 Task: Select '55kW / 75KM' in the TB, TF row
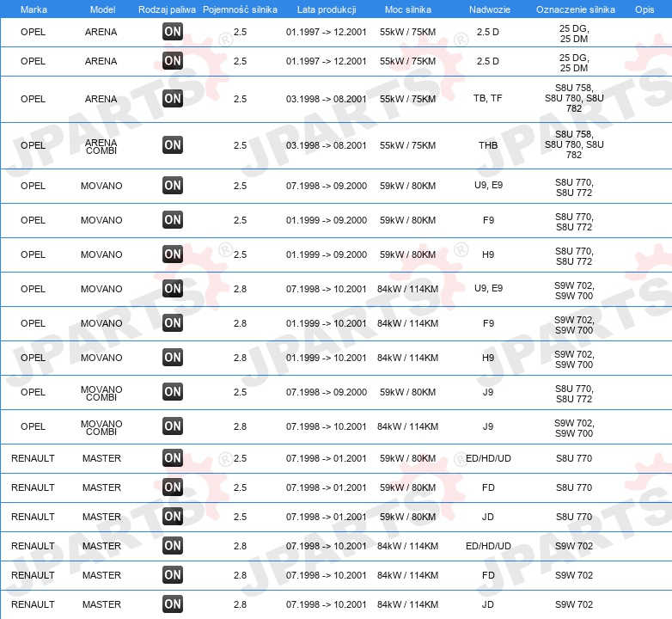tap(407, 99)
